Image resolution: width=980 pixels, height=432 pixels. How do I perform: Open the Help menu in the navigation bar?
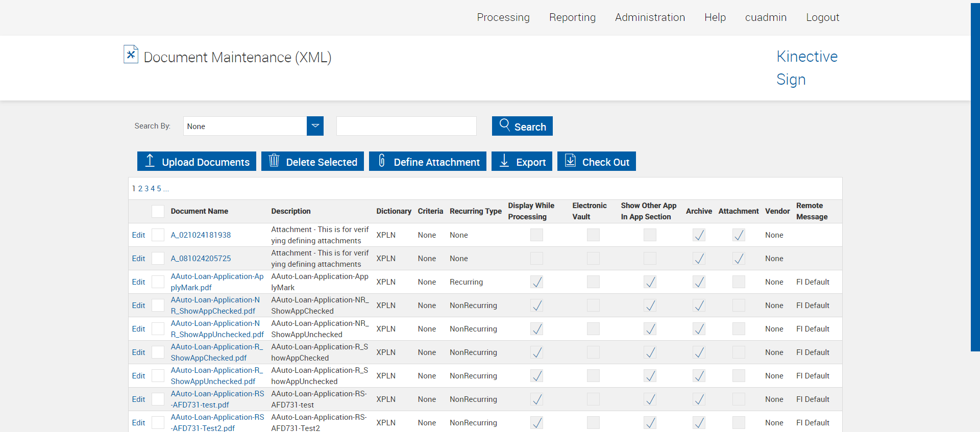point(715,17)
